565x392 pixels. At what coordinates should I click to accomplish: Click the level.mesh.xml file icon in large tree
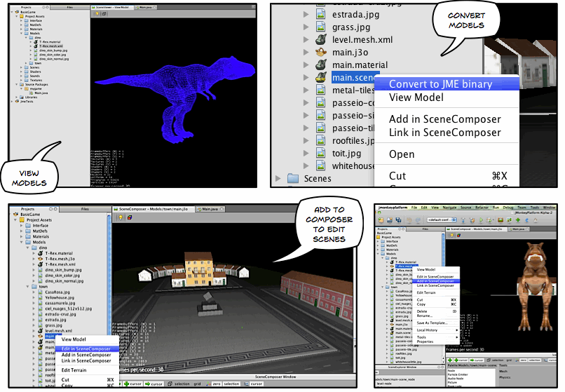click(x=322, y=39)
